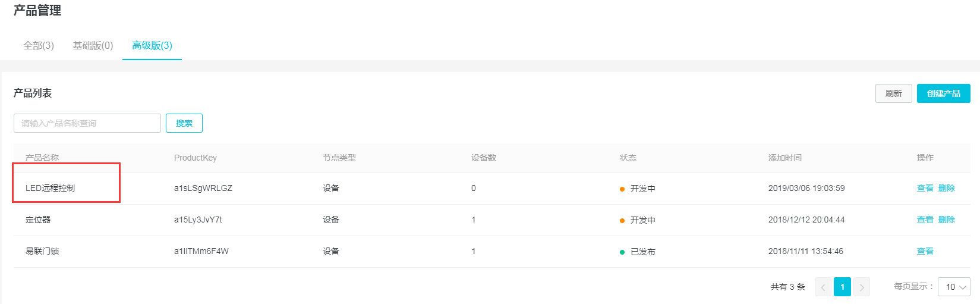Focus the product name search field

pyautogui.click(x=87, y=123)
